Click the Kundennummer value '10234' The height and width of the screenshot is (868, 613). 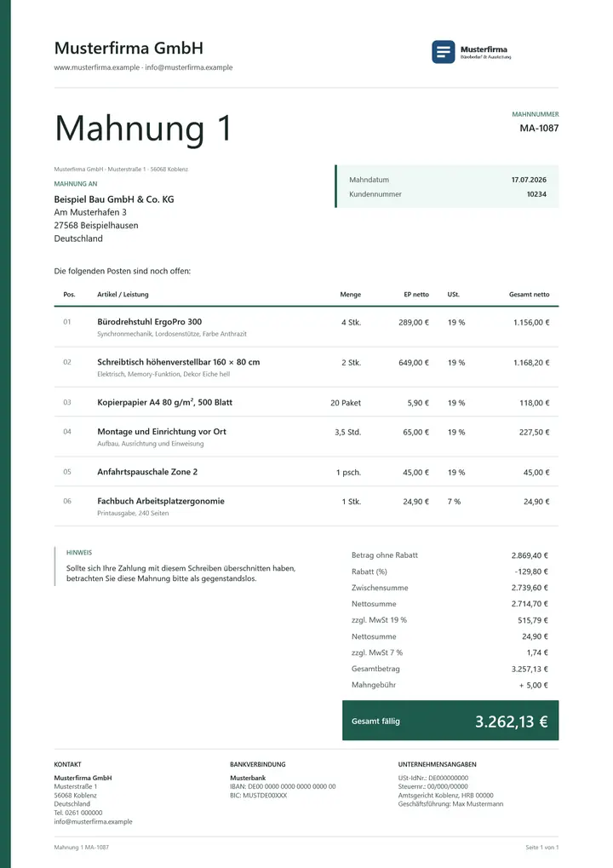(536, 194)
